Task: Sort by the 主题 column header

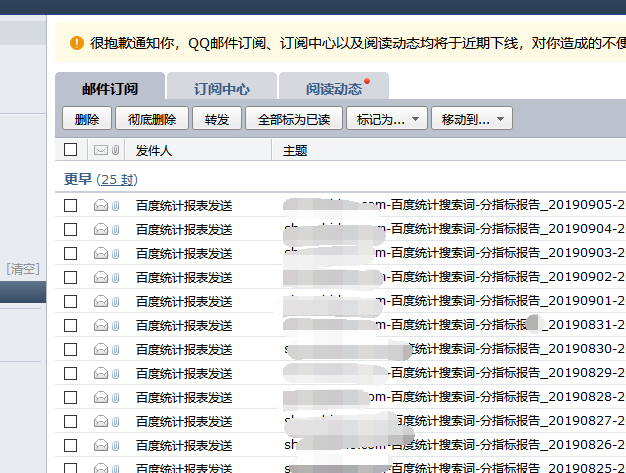Action: (x=295, y=151)
